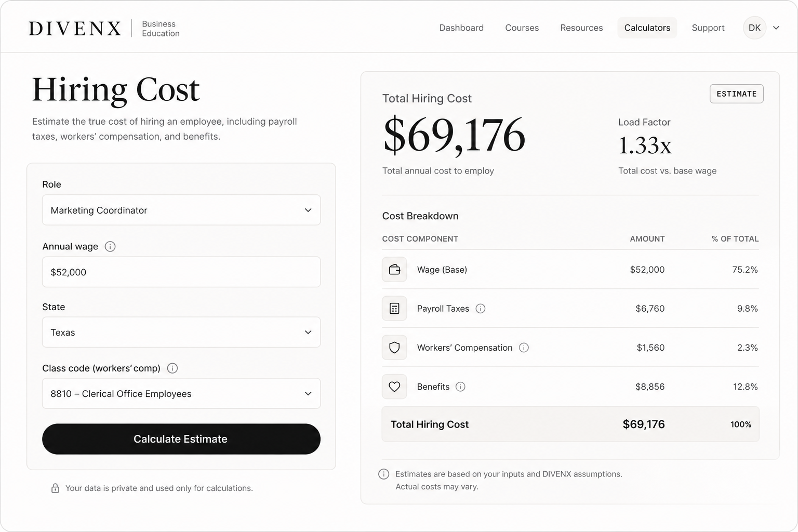Click the 2.3% cell
This screenshot has width=798, height=532.
pyautogui.click(x=748, y=348)
